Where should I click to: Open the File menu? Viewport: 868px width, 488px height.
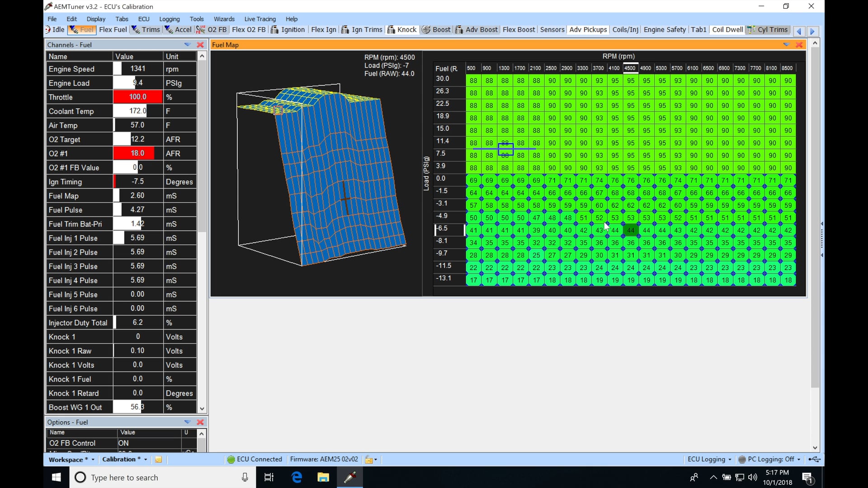point(52,19)
